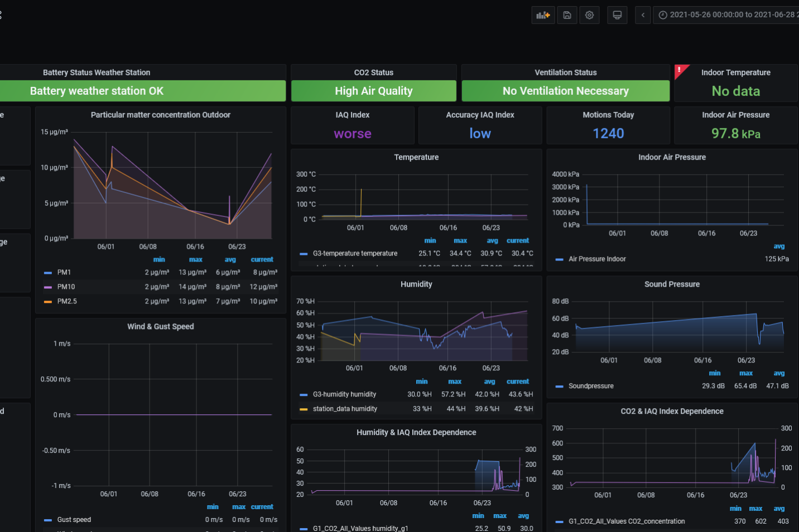
Task: Open the Indoor Air Pressure panel menu
Action: tap(672, 157)
